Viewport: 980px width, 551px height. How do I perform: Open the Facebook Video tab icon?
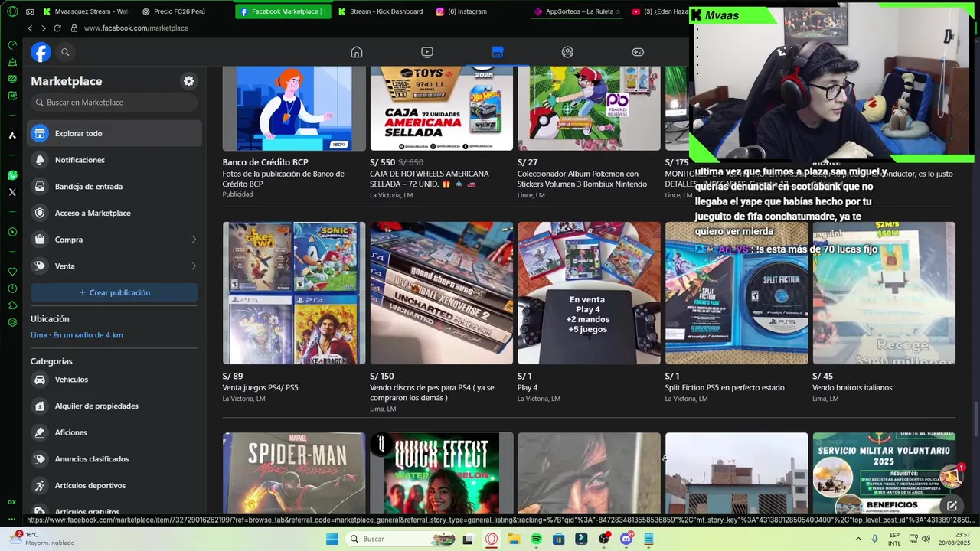click(427, 52)
